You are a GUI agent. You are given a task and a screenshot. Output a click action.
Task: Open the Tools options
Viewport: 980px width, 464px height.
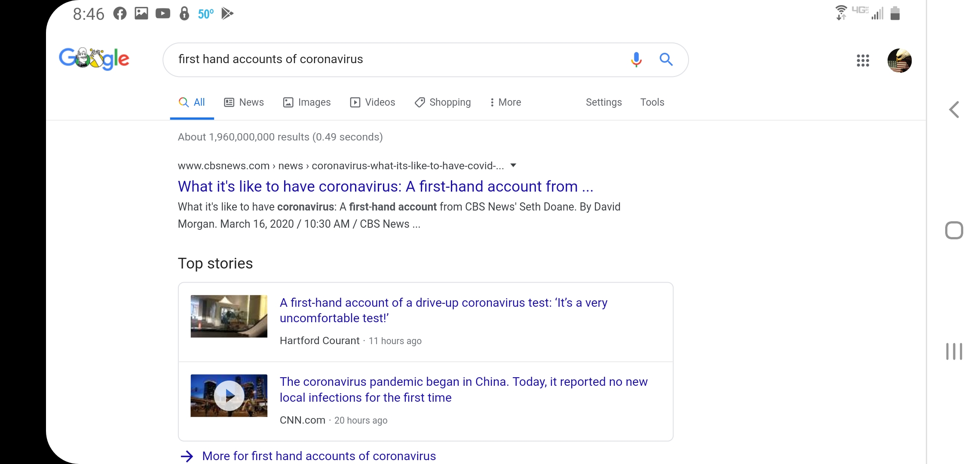652,102
